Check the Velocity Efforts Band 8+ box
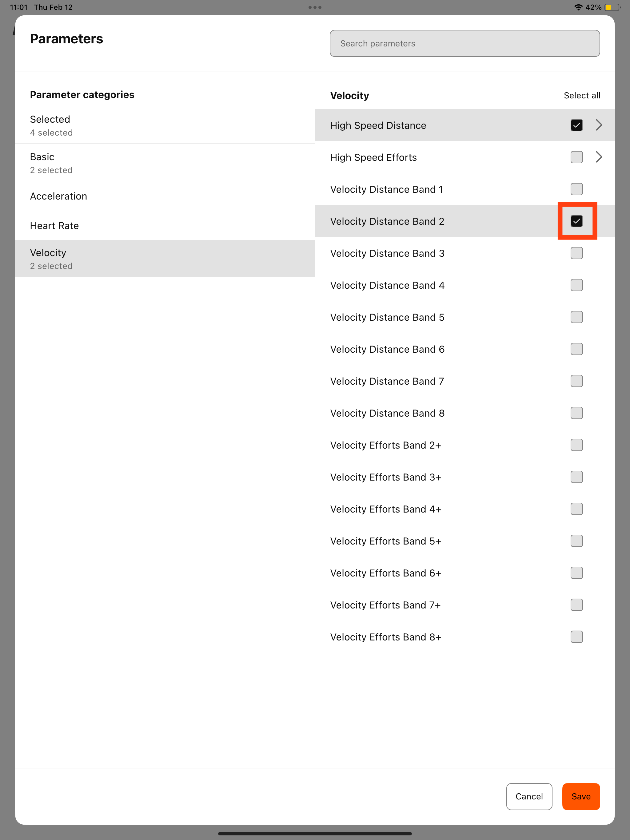Viewport: 630px width, 840px height. coord(576,637)
